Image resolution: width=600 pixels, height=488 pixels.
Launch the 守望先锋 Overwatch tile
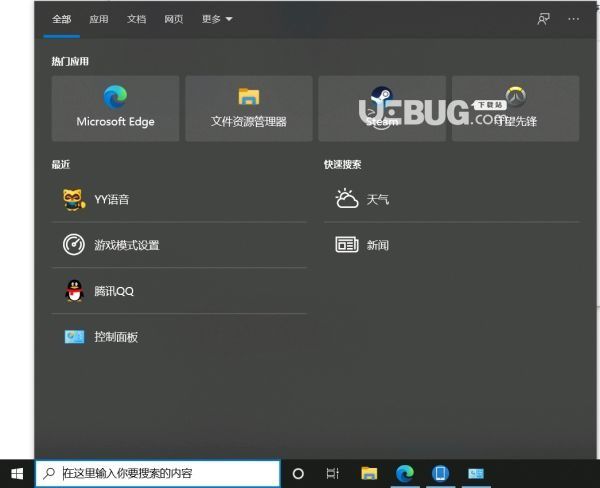[x=515, y=108]
